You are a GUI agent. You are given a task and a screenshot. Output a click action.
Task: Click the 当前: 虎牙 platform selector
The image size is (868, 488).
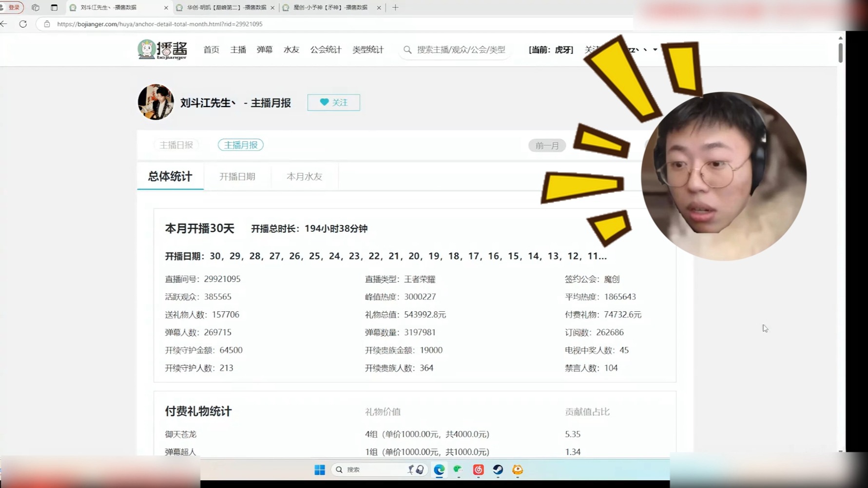(551, 50)
